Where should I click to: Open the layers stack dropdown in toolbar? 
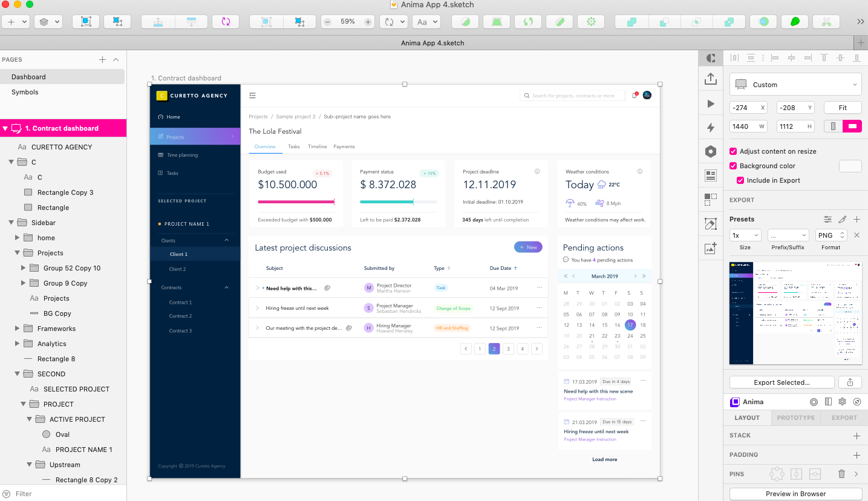pyautogui.click(x=48, y=21)
